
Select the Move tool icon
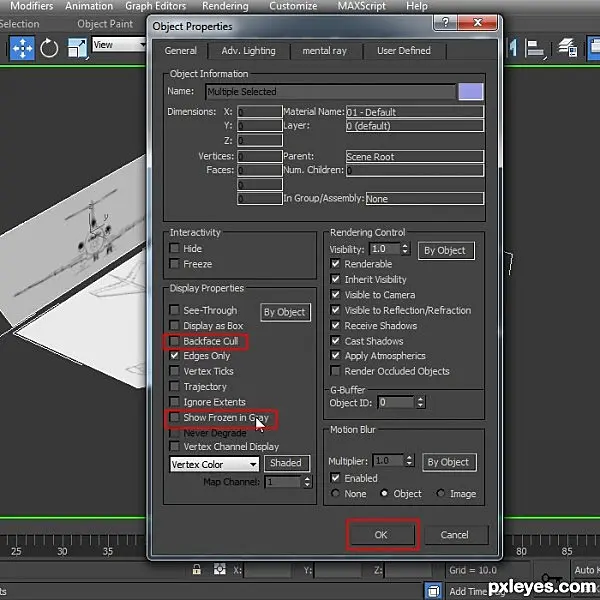click(x=22, y=48)
